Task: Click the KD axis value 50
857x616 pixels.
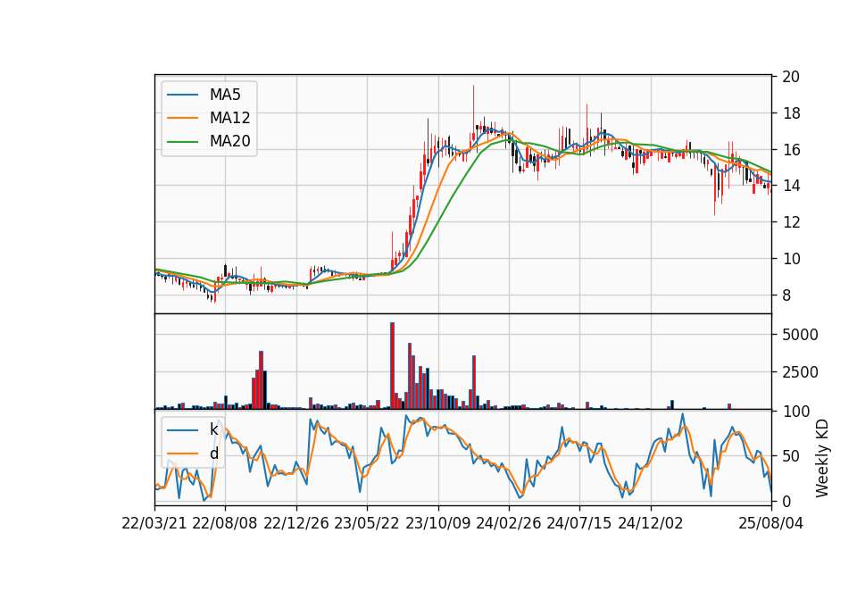Action: [791, 456]
